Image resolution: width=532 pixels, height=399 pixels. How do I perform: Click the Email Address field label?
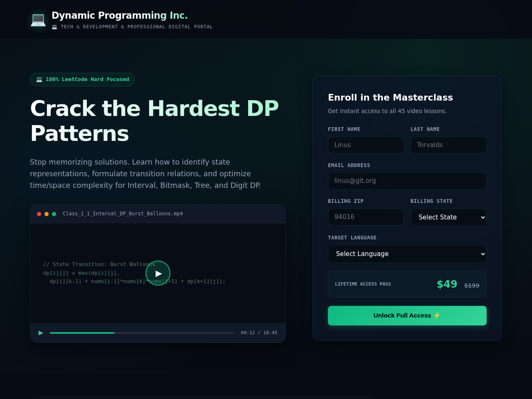coord(349,165)
